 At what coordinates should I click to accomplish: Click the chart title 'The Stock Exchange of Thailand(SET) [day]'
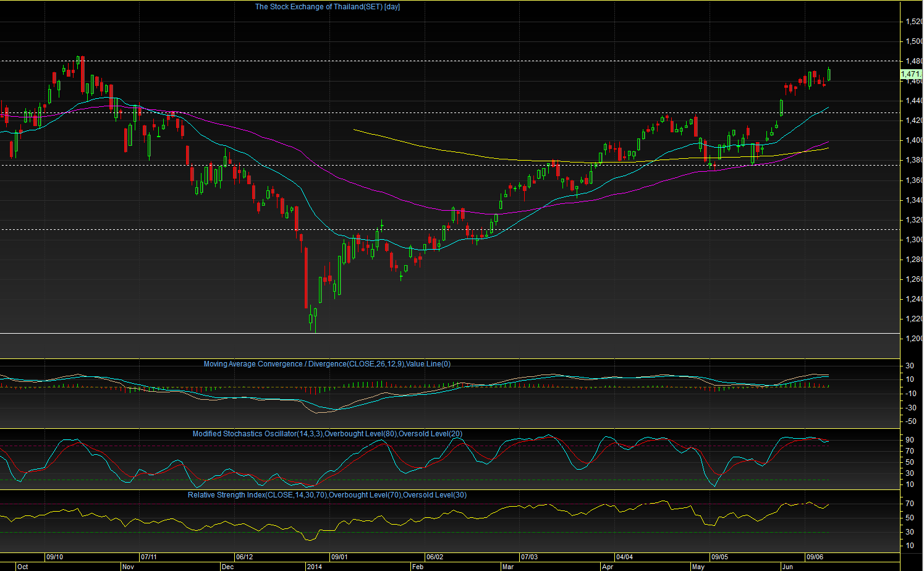click(x=328, y=7)
